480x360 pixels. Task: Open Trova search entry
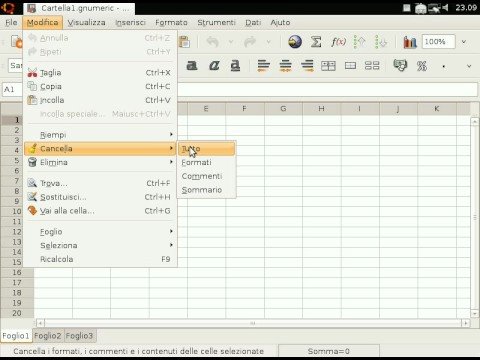pos(100,183)
